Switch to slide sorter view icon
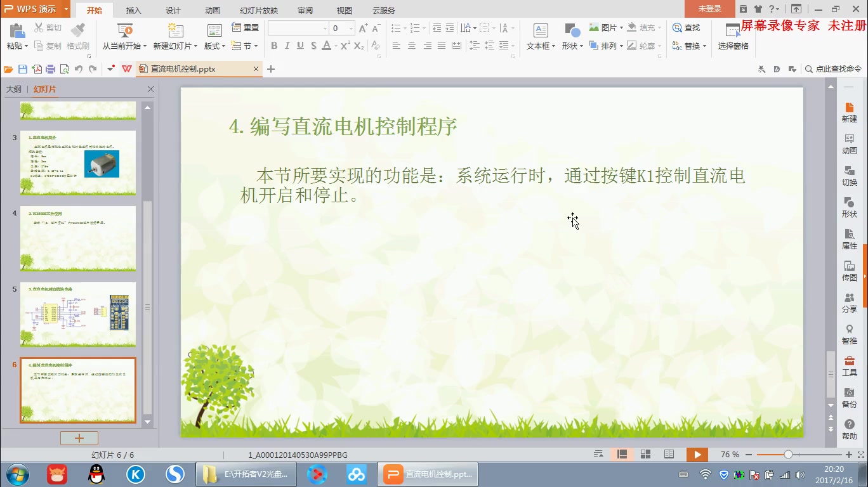This screenshot has width=868, height=487. coord(645,455)
